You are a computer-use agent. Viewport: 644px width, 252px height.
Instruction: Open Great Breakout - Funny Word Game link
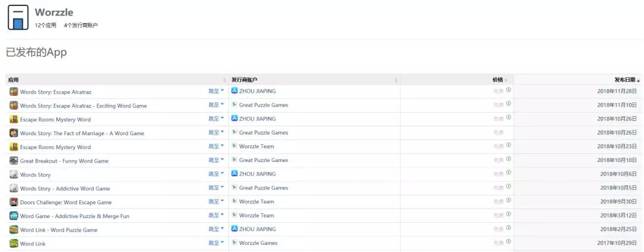point(64,161)
